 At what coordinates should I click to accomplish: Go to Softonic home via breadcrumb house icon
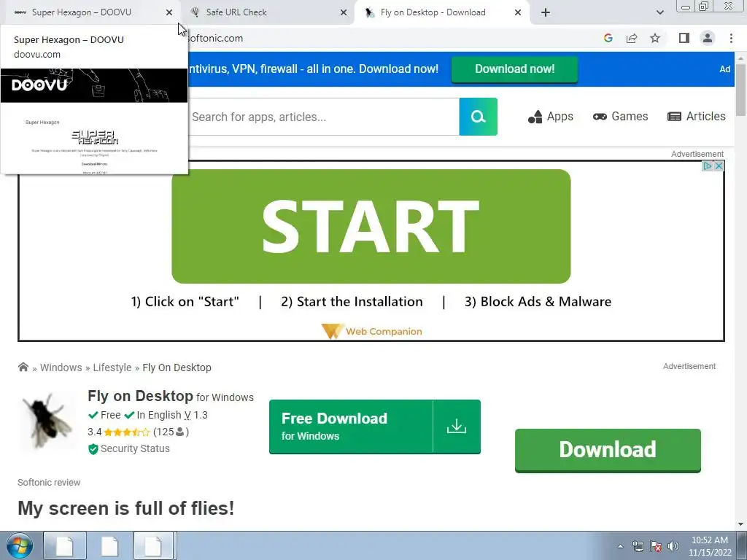(x=23, y=367)
